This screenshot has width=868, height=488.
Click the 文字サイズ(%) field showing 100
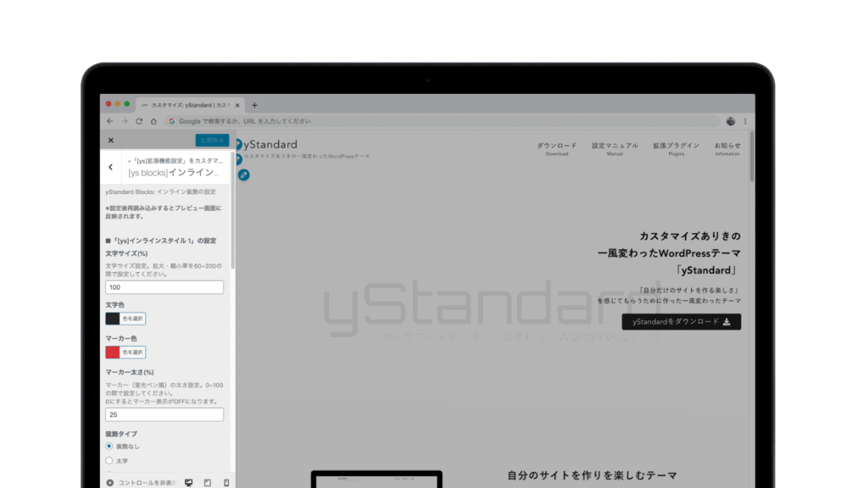[164, 287]
